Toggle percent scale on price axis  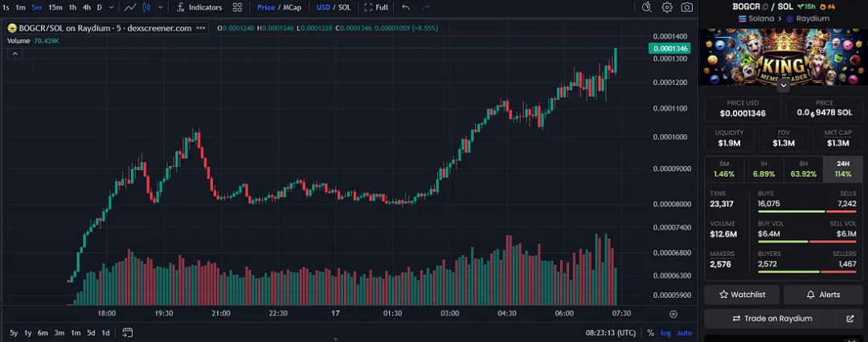tap(650, 332)
